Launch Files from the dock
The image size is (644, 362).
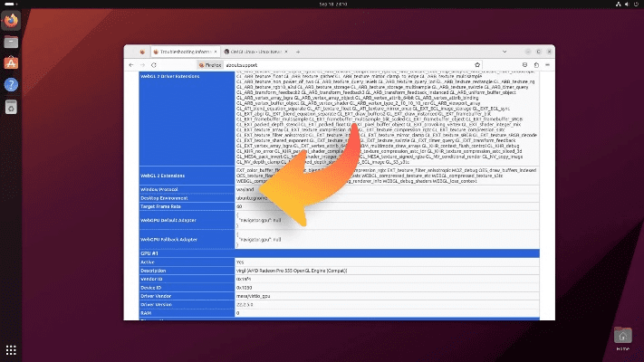coord(11,41)
